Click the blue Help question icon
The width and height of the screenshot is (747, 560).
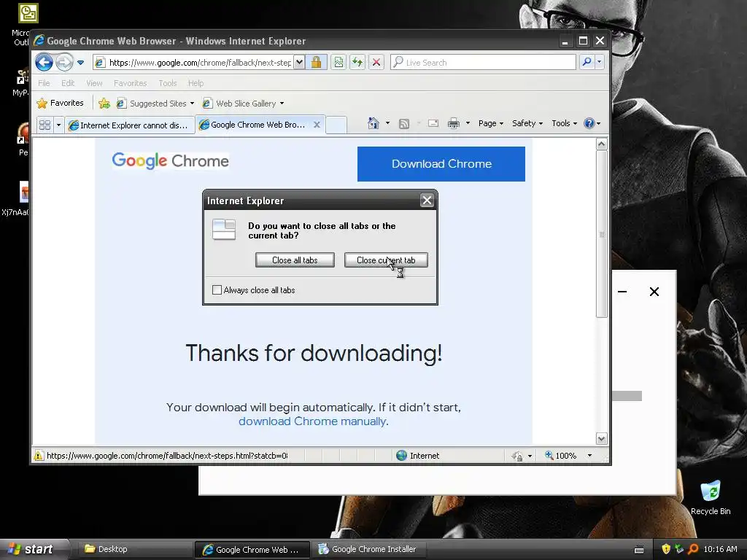pyautogui.click(x=589, y=123)
